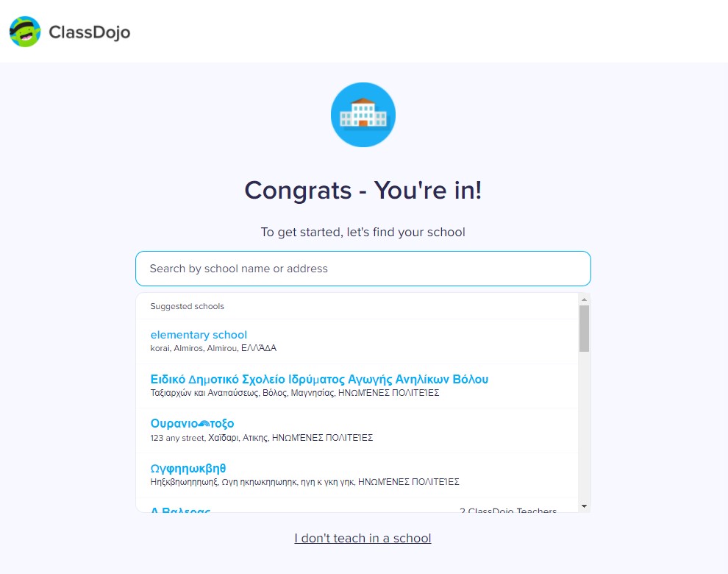
Task: Click the school list scrollbar thumb
Action: pos(584,329)
